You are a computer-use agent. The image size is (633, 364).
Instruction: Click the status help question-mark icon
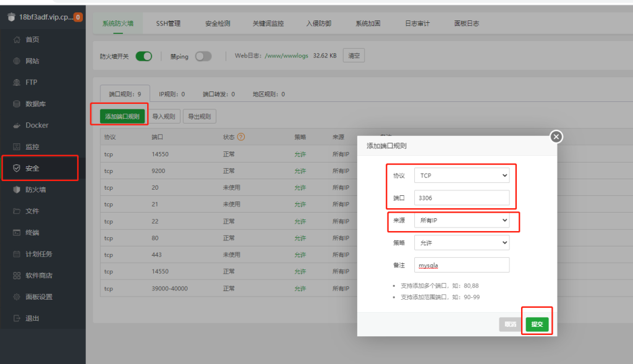pyautogui.click(x=241, y=137)
